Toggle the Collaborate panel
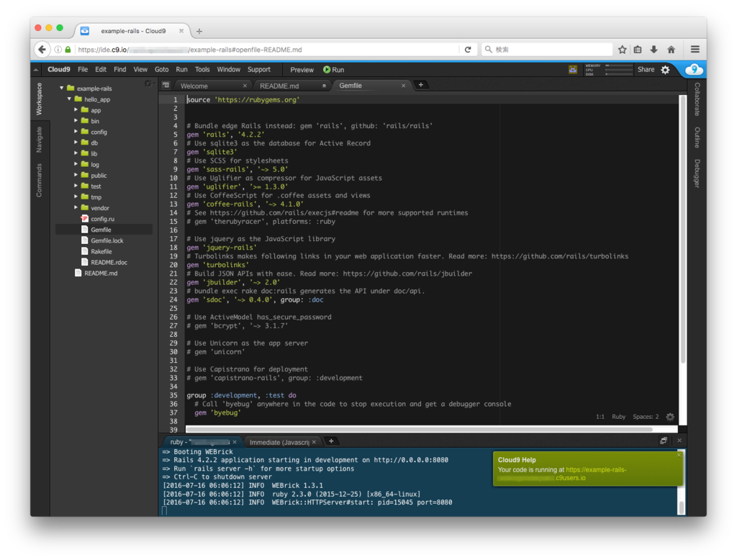 [x=697, y=99]
